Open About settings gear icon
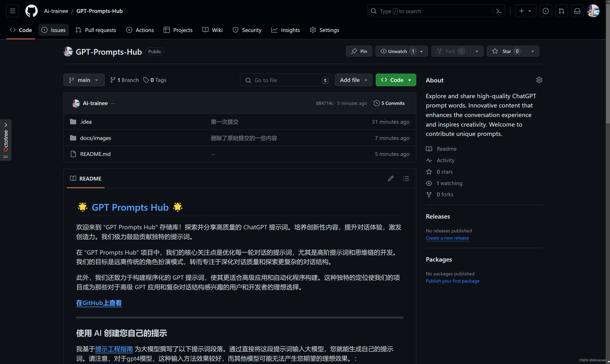This screenshot has width=610, height=364. click(539, 80)
